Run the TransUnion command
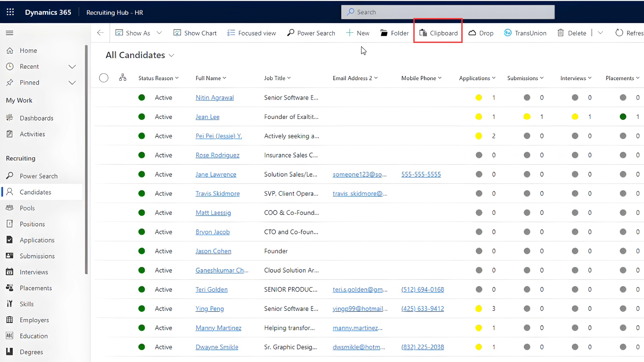The width and height of the screenshot is (644, 362). [525, 33]
